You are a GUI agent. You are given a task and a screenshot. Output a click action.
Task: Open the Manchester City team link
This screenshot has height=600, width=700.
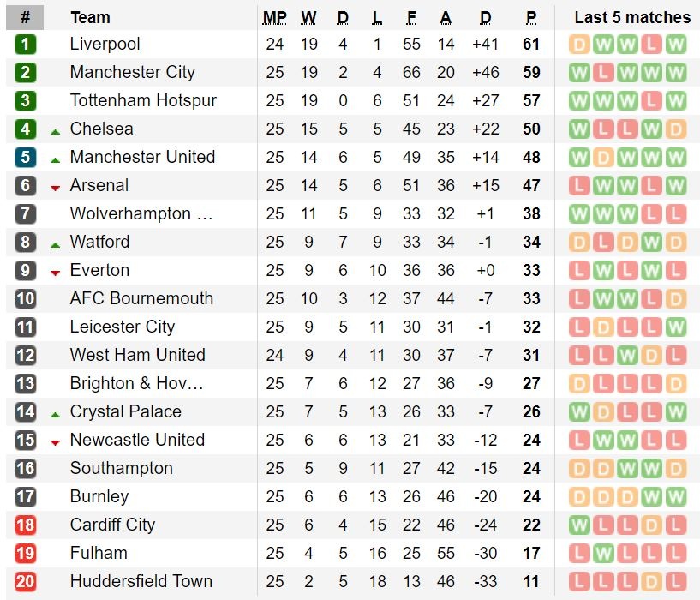[x=132, y=73]
